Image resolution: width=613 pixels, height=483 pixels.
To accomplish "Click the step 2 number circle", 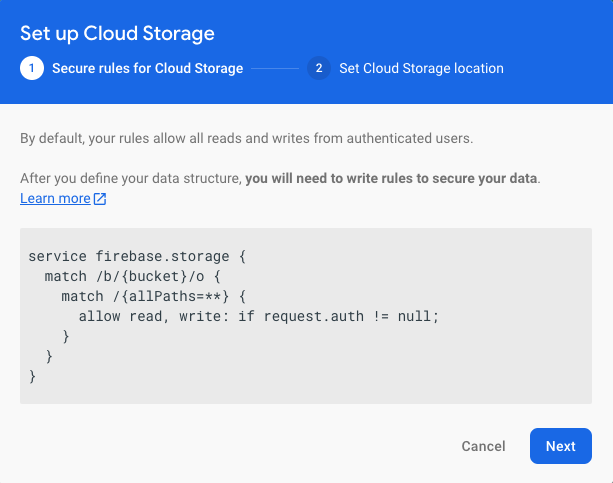I will (319, 69).
